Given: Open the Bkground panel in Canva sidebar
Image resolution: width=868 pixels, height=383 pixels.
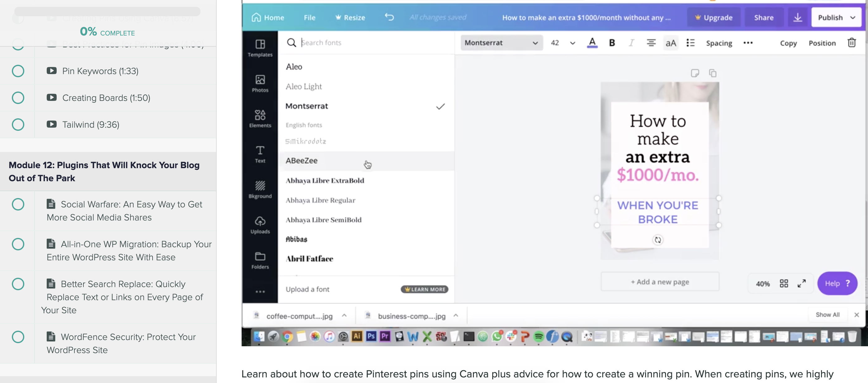Looking at the screenshot, I should (260, 190).
